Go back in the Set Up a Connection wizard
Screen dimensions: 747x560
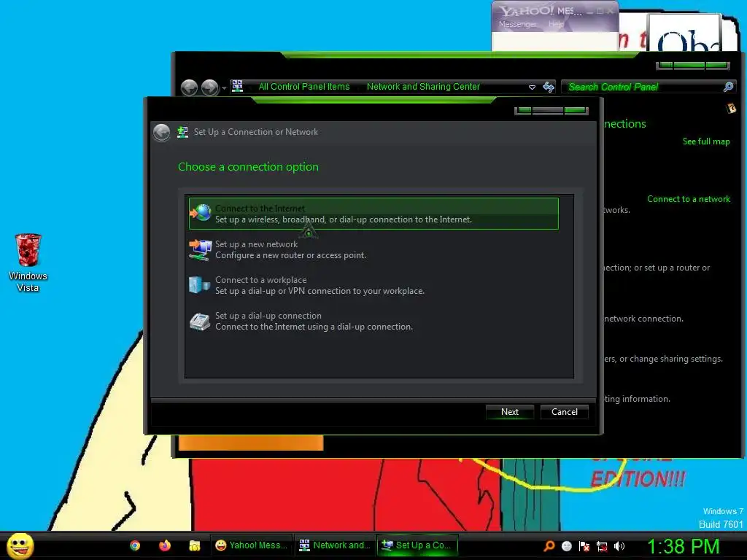161,132
